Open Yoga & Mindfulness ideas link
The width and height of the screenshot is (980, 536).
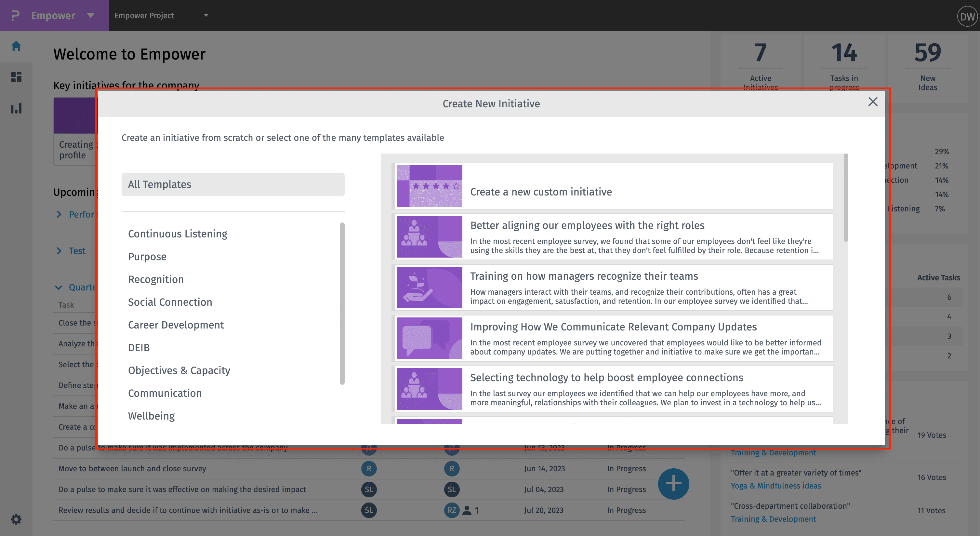point(775,486)
